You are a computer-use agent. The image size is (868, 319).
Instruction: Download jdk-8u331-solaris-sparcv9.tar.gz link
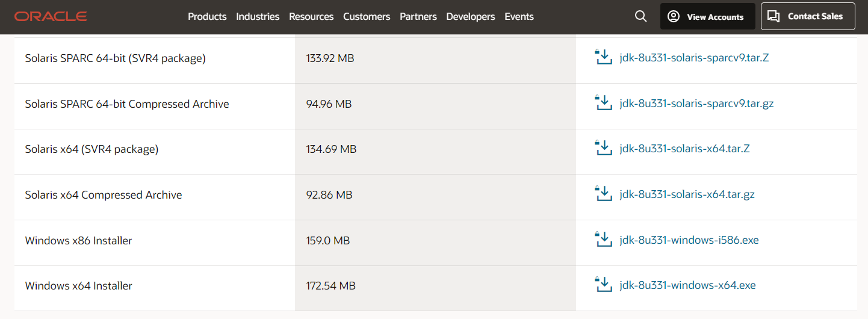tap(696, 104)
